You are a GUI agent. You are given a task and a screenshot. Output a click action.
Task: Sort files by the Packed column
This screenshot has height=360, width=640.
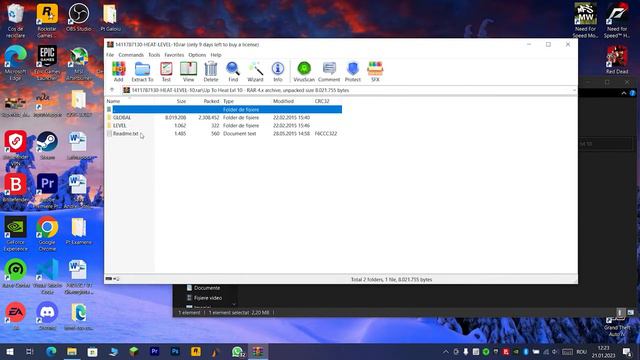(x=211, y=101)
